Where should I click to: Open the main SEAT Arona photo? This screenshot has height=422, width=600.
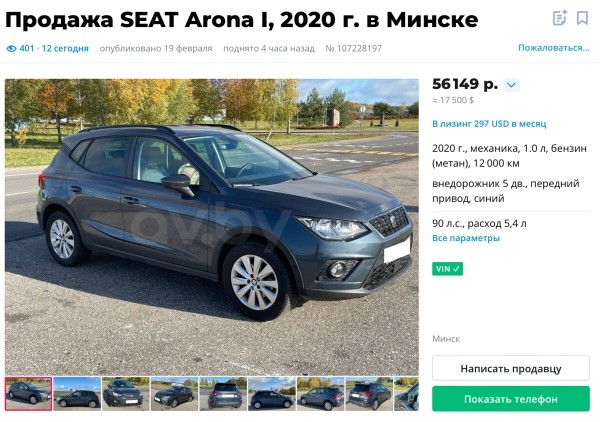coord(212,227)
